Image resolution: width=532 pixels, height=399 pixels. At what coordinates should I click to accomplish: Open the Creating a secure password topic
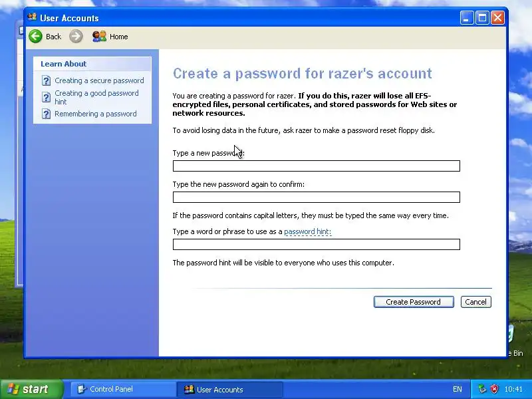coord(99,80)
